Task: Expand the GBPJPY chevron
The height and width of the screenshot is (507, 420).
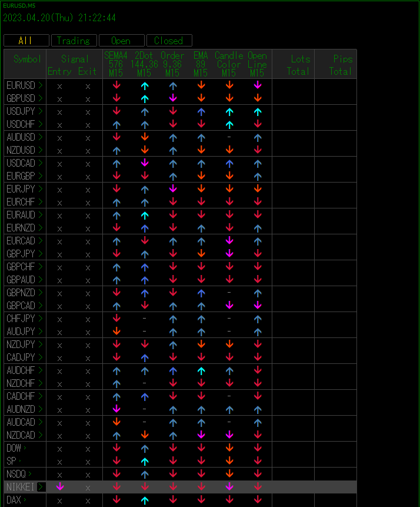Action: [41, 253]
